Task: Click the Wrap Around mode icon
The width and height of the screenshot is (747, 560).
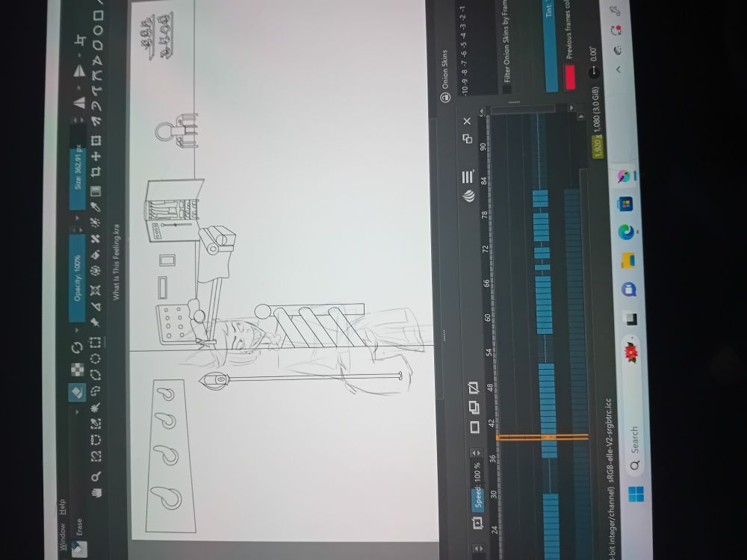Action: 81,40
